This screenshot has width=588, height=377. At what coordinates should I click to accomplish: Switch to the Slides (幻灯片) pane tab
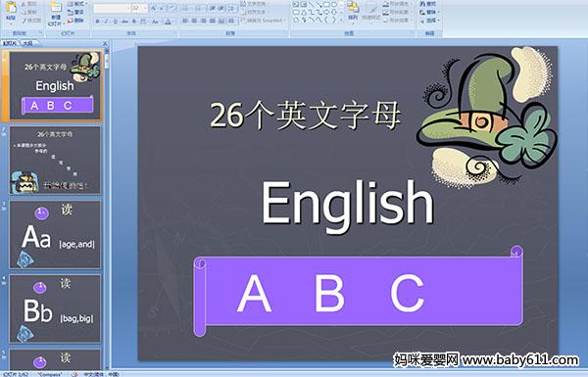[10, 43]
